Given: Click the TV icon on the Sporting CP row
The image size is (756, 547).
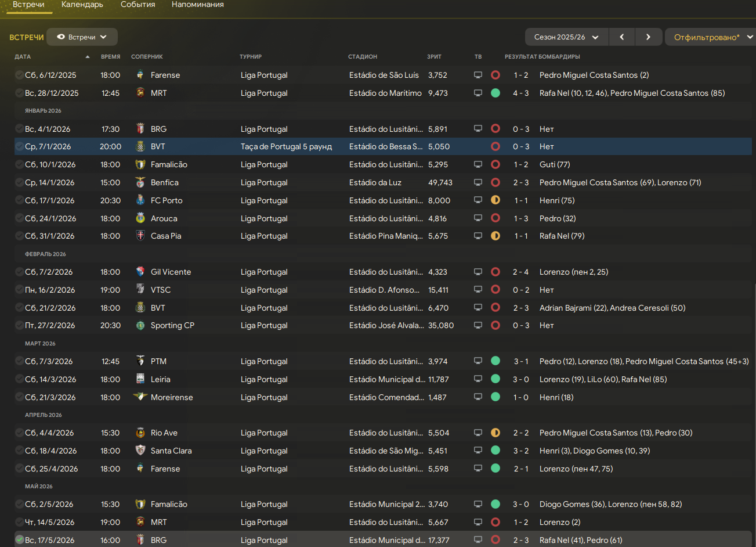Looking at the screenshot, I should tap(478, 325).
